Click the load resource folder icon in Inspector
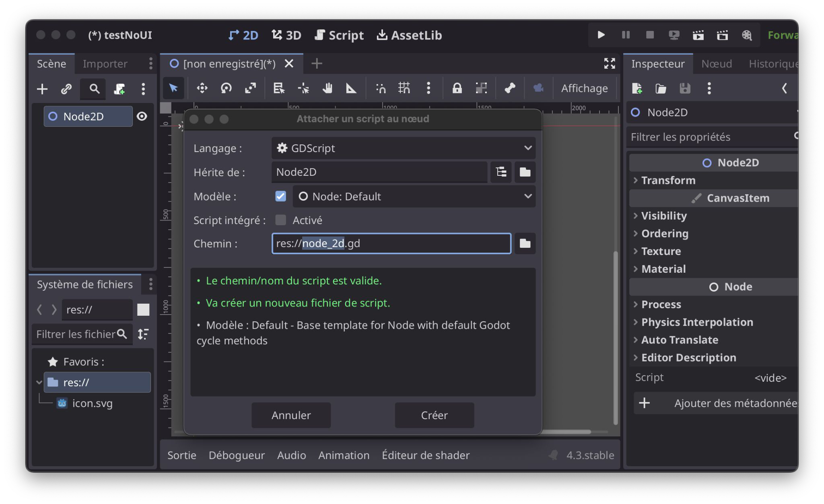 pos(661,88)
